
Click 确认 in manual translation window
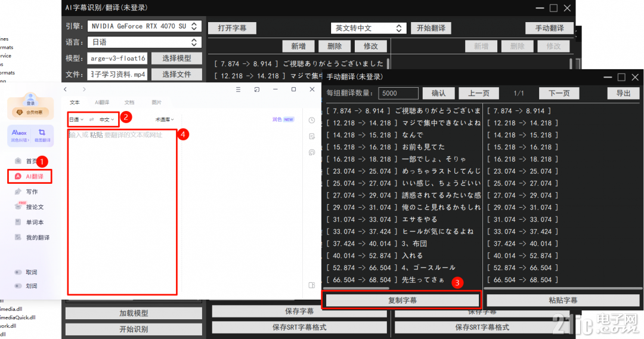point(439,93)
